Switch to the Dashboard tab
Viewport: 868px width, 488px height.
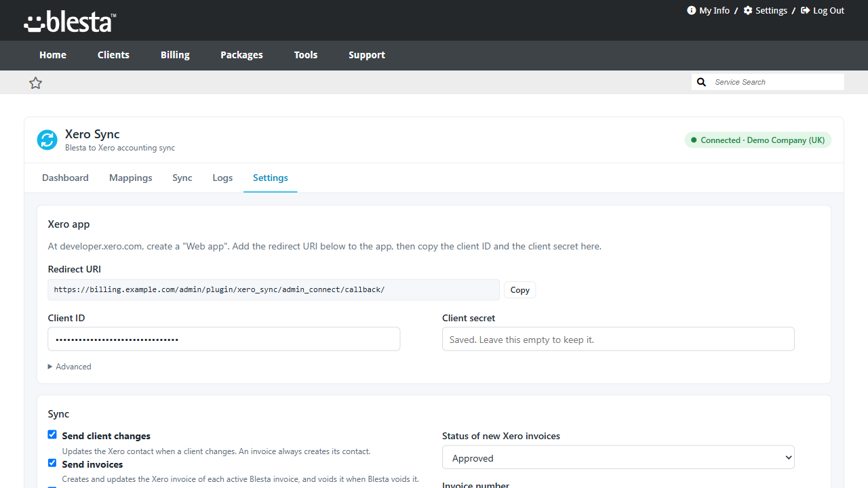[65, 178]
